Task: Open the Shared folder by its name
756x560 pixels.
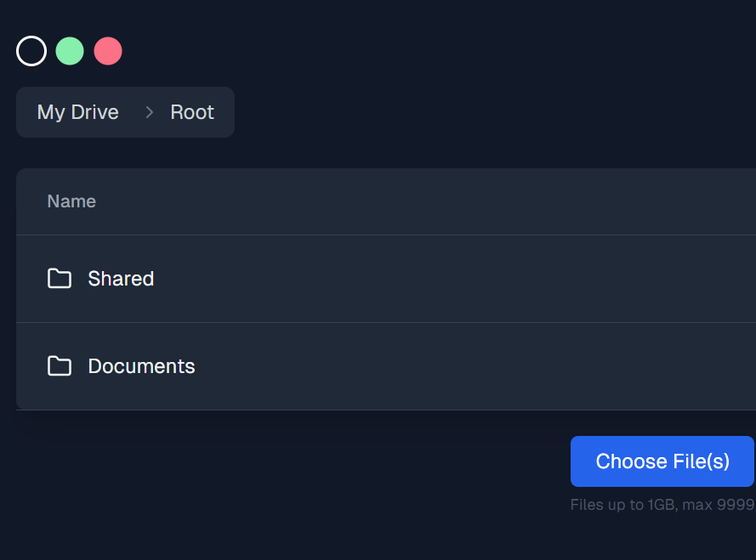Action: [x=121, y=279]
